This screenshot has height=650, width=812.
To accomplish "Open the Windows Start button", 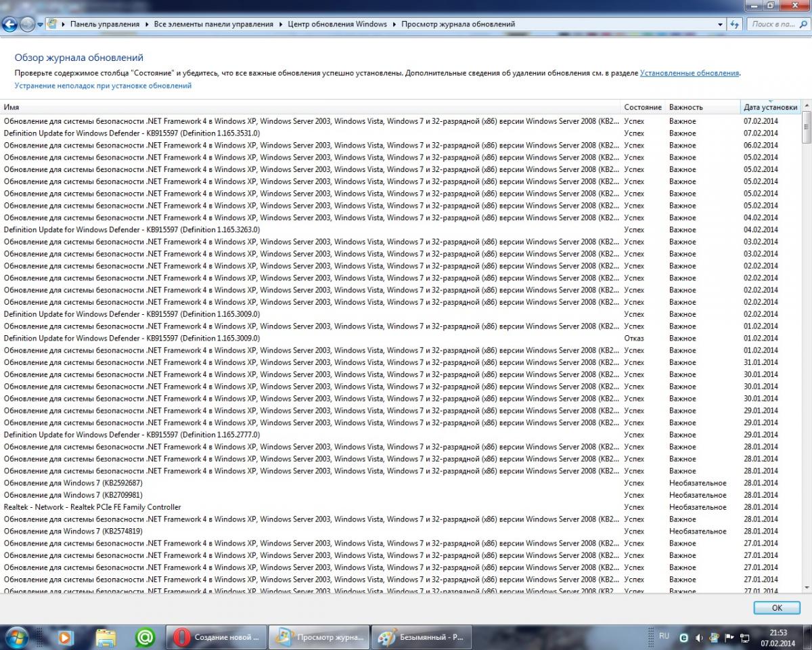I will point(16,637).
